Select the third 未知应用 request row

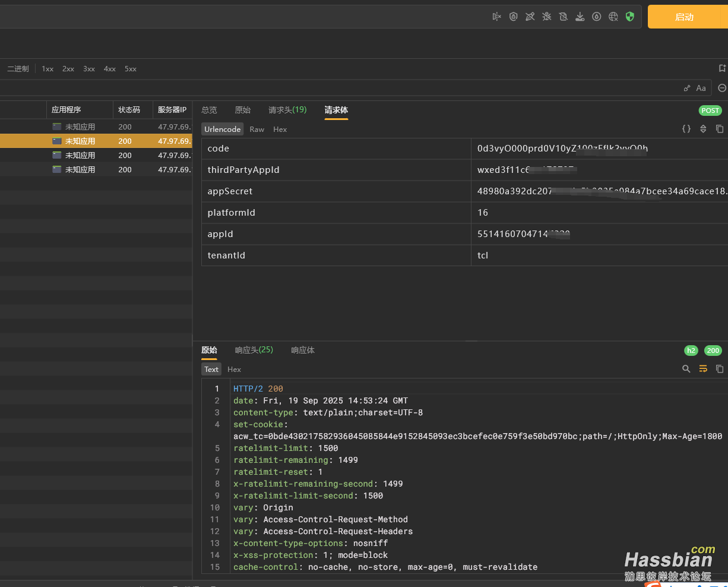(96, 155)
